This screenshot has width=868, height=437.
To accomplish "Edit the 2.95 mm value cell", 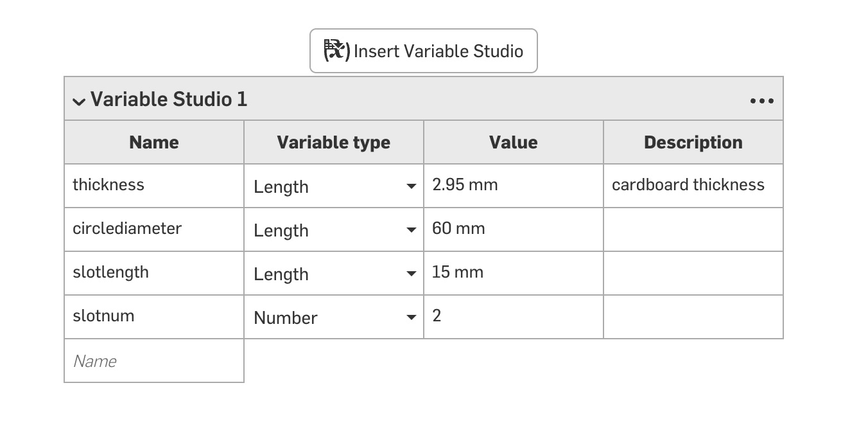I will coord(514,185).
